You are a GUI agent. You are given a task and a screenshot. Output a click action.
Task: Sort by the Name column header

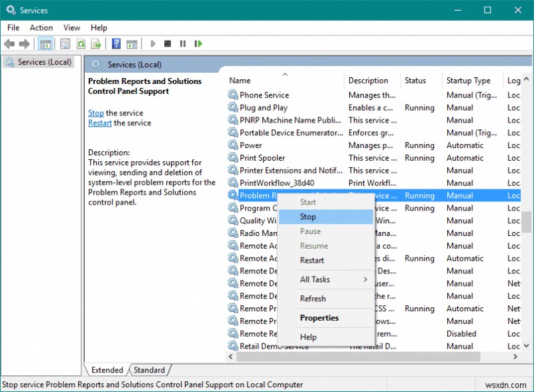[x=285, y=81]
